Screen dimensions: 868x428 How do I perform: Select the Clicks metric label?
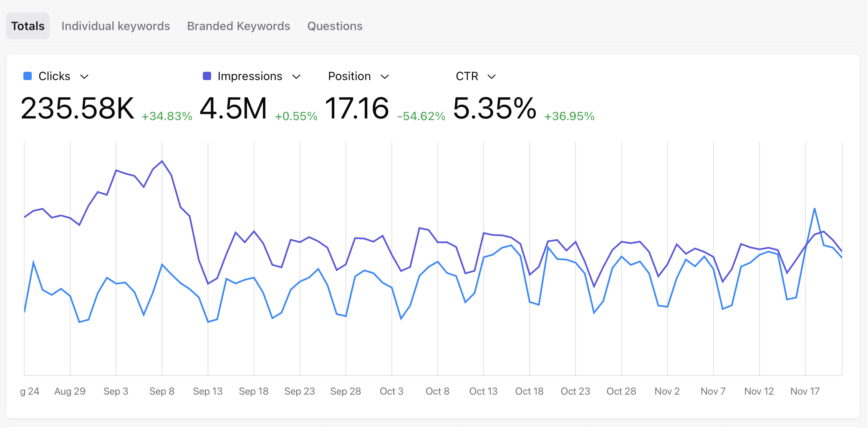[x=54, y=76]
